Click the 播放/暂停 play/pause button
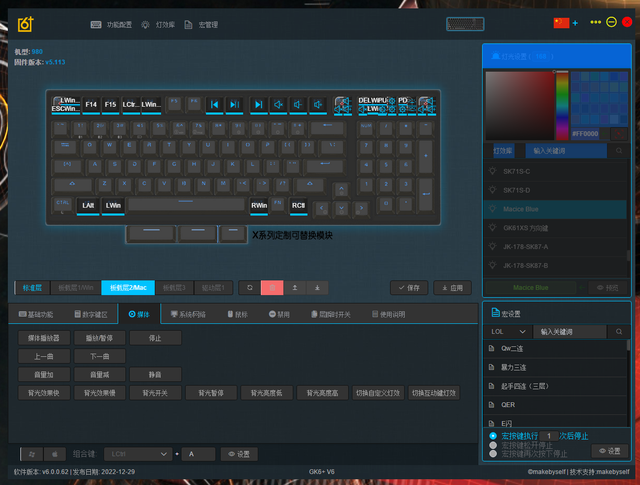Viewport: 640px width, 485px height. pos(99,338)
